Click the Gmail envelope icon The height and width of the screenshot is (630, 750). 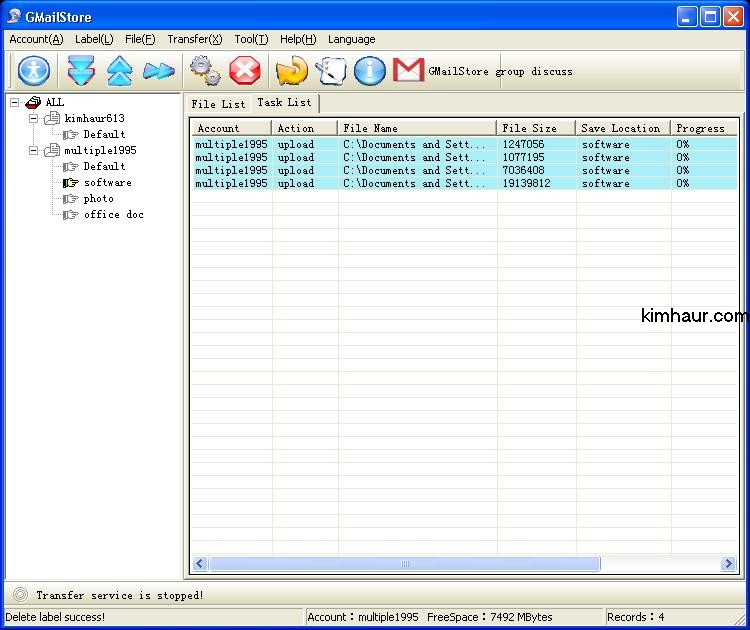click(408, 71)
